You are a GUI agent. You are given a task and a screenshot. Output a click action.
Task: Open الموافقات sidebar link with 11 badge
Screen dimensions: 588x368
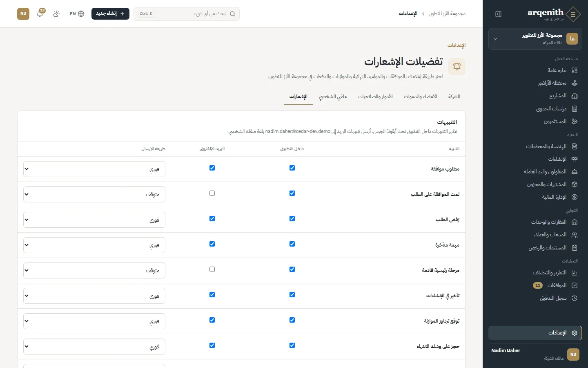coord(535,285)
